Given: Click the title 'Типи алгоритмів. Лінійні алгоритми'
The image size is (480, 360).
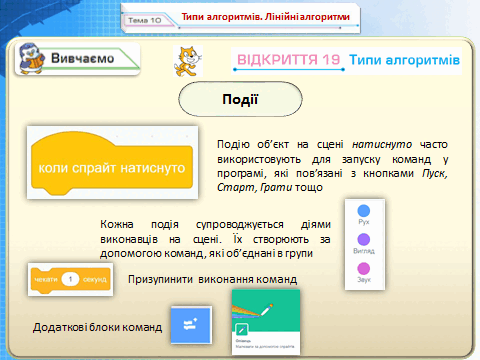Looking at the screenshot, I should click(266, 17).
